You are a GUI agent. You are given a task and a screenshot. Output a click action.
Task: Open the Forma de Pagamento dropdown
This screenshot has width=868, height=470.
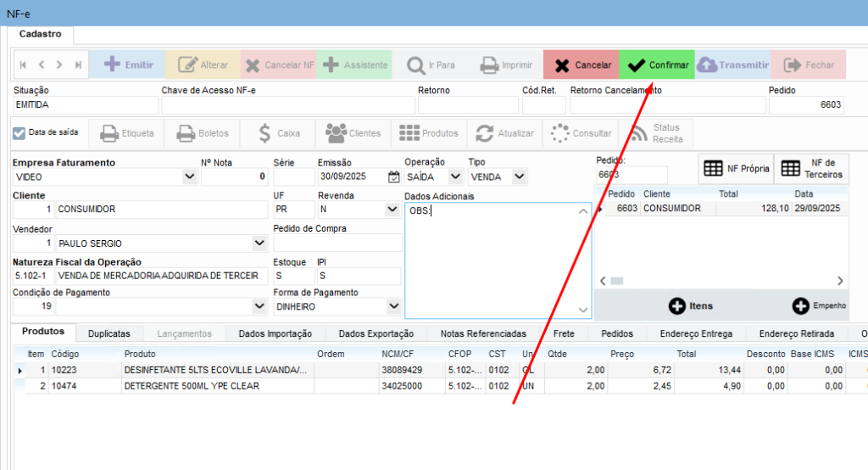click(x=392, y=306)
